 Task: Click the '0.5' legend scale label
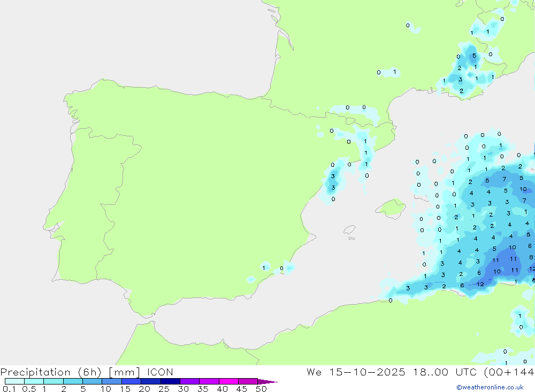tap(29, 389)
